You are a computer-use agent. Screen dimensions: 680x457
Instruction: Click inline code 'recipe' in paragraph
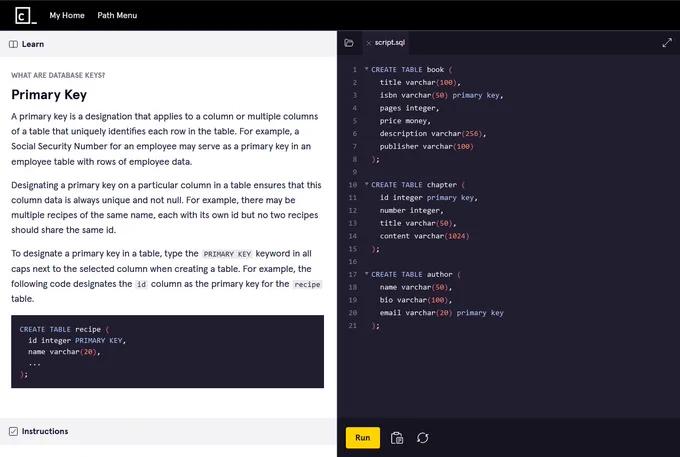coord(307,284)
